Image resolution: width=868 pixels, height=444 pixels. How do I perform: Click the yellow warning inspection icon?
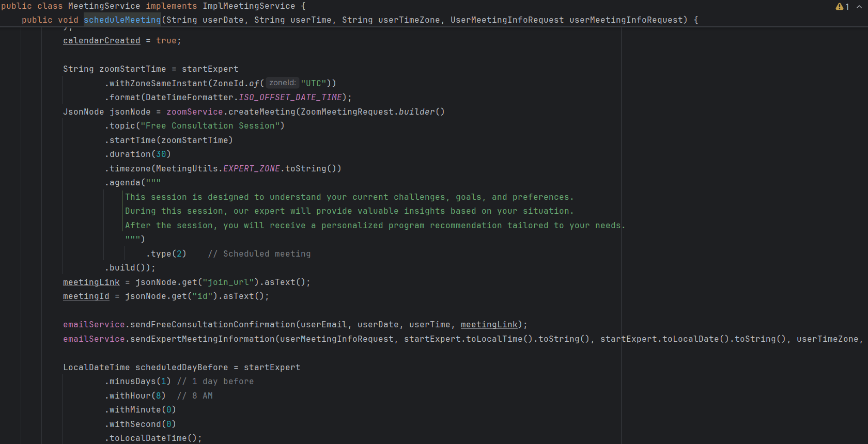tap(839, 7)
